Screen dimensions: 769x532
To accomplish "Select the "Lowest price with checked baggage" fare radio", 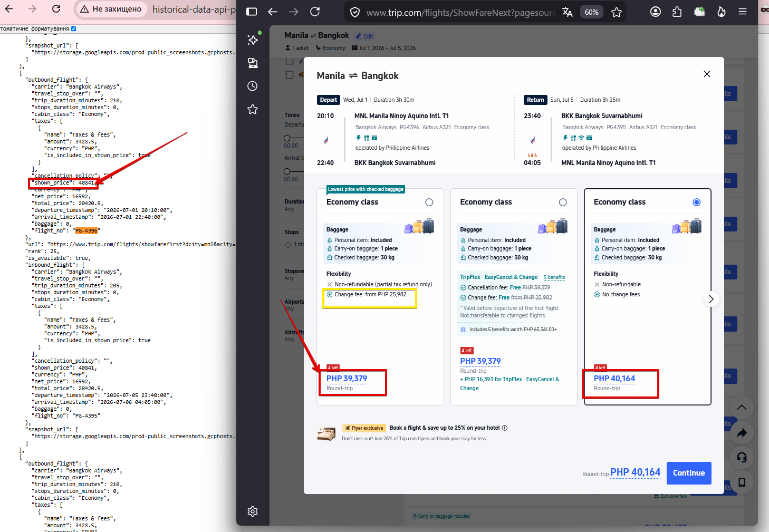I will pos(429,202).
